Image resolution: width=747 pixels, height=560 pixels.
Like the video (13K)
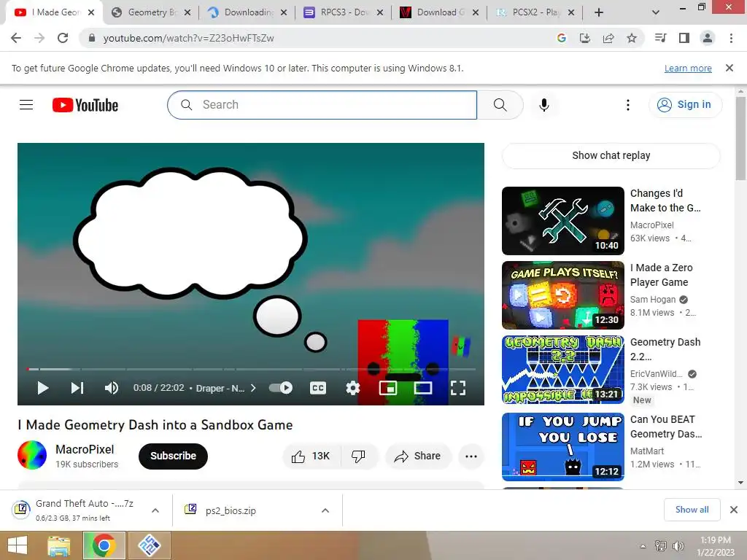coord(311,456)
